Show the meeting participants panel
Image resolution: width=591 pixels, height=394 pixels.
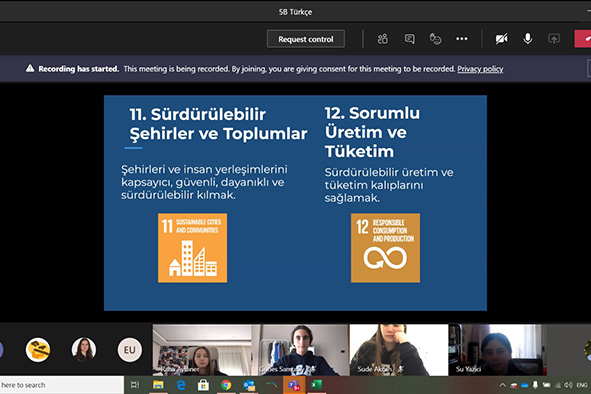(x=383, y=39)
